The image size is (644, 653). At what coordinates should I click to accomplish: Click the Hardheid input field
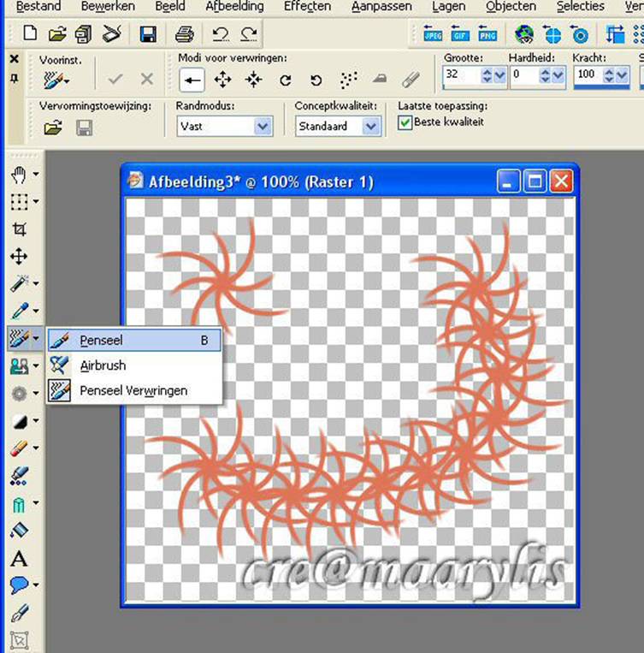524,75
